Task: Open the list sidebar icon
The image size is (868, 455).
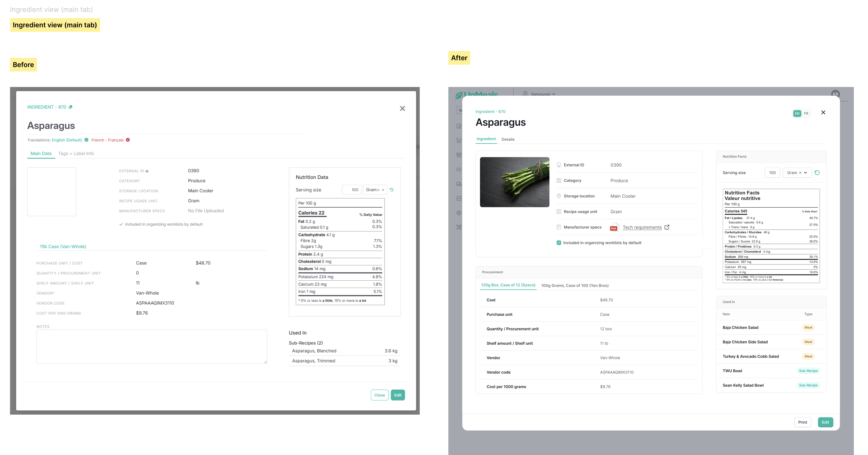Action: click(459, 169)
